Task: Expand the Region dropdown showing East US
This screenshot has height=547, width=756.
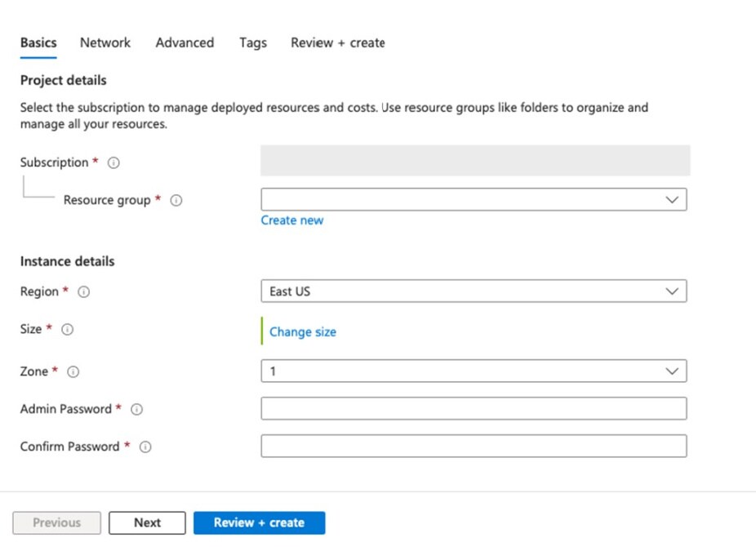Action: coord(474,291)
